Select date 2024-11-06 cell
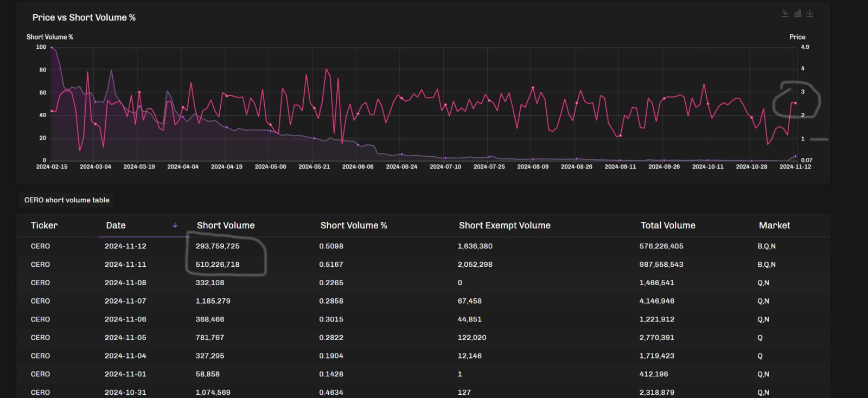Viewport: 868px width, 398px height. coord(125,319)
